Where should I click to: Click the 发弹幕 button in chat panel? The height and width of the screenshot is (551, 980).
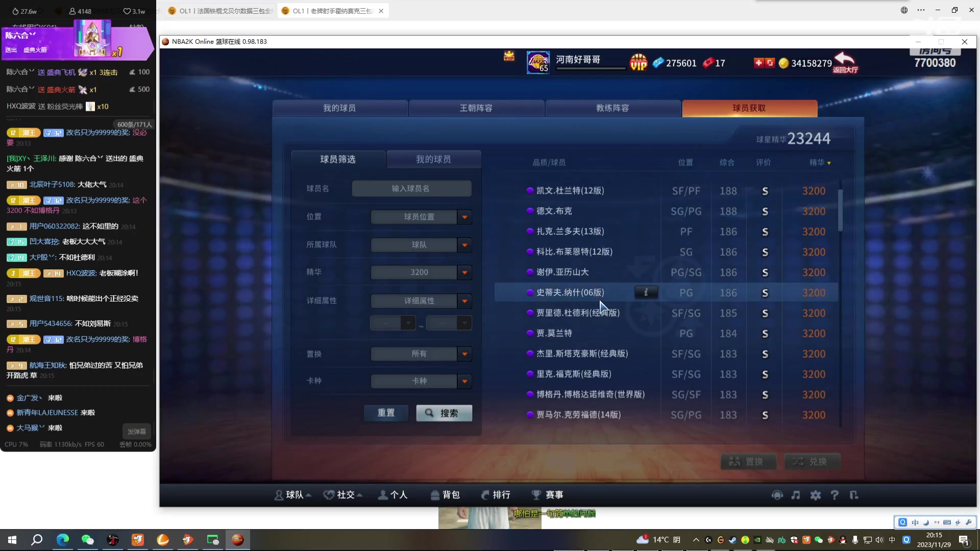point(136,432)
